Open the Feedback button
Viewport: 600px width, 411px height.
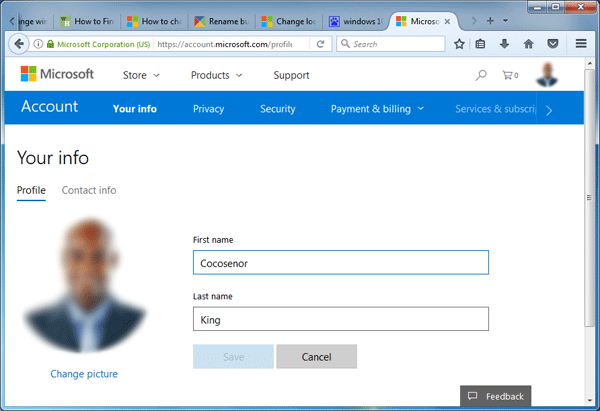496,396
